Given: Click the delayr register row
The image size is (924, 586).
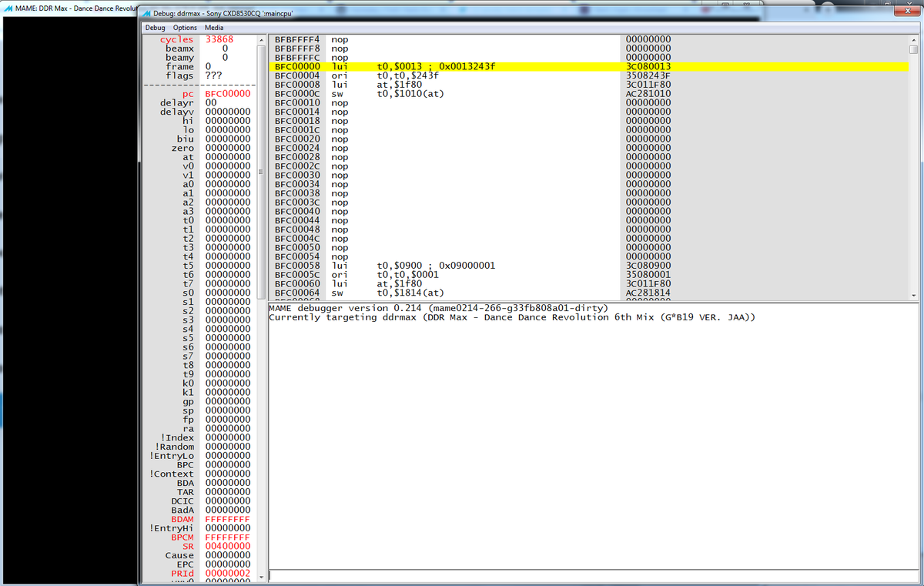Looking at the screenshot, I should pyautogui.click(x=200, y=102).
